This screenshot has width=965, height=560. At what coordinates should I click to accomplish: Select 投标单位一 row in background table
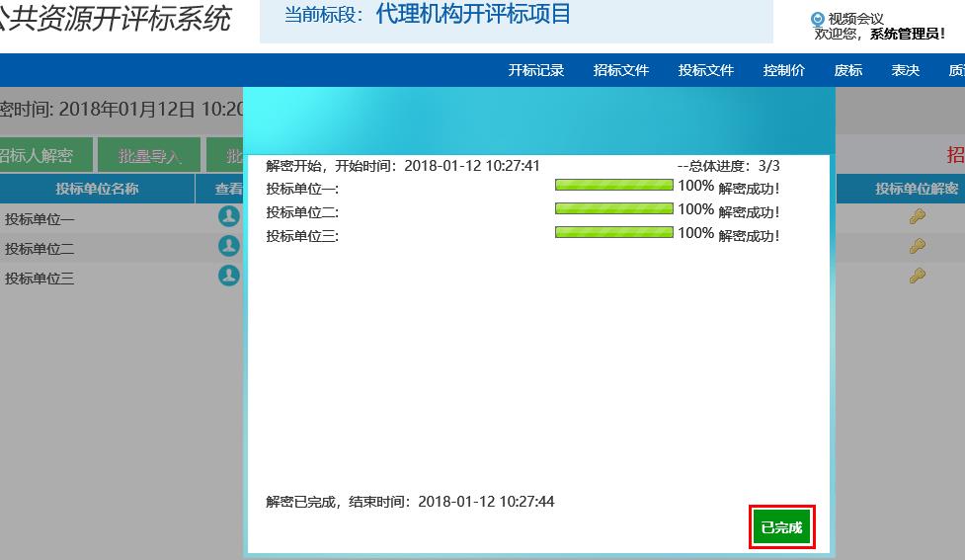click(x=121, y=218)
